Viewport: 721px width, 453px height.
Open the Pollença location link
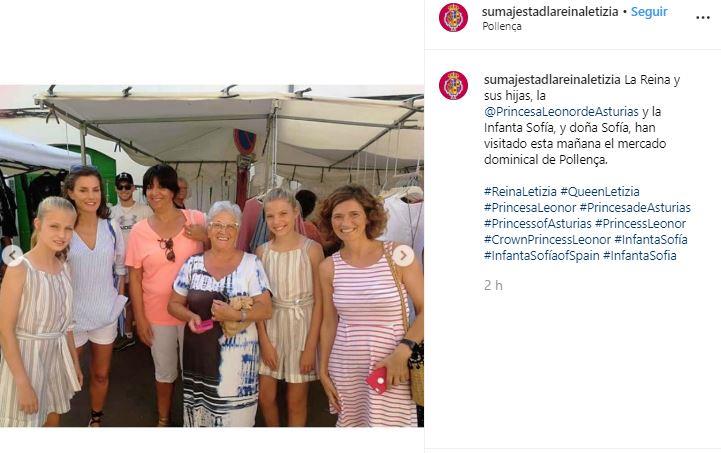click(x=502, y=26)
